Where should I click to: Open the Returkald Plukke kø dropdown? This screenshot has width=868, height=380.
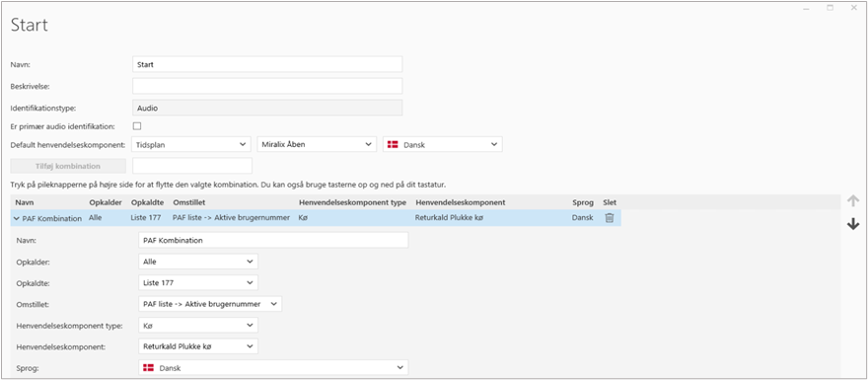click(198, 346)
